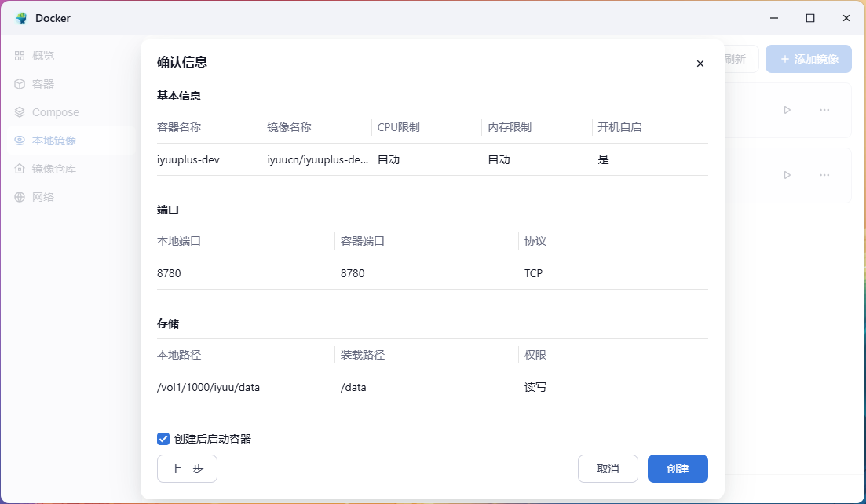Image resolution: width=866 pixels, height=504 pixels.
Task: Click the 取消 button
Action: tap(608, 469)
